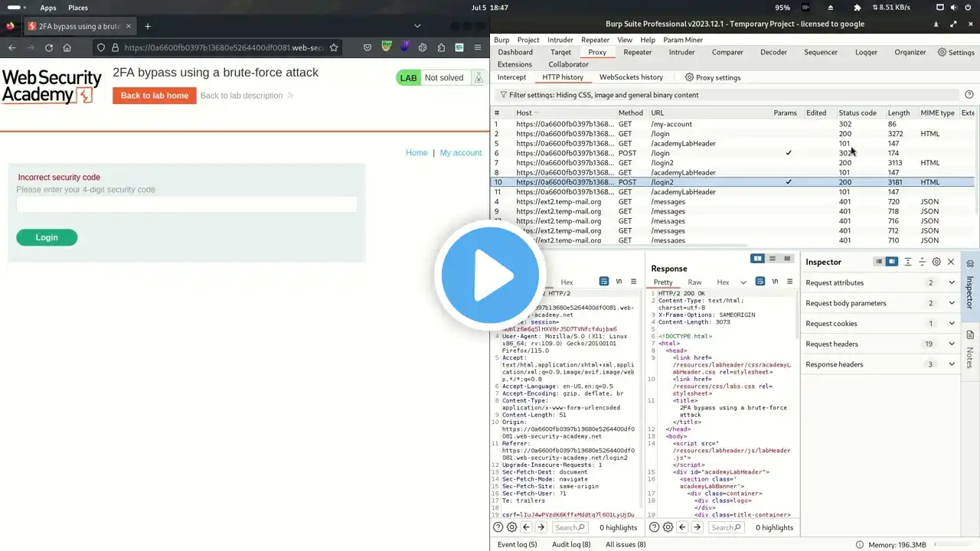
Task: Switch to combined tabbed layout view
Action: 787,259
